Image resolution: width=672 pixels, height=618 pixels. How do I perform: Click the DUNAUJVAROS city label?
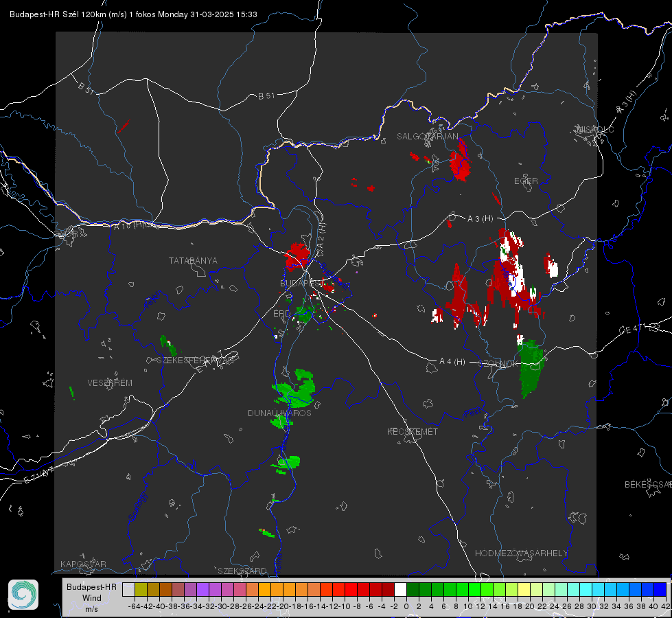tap(279, 413)
